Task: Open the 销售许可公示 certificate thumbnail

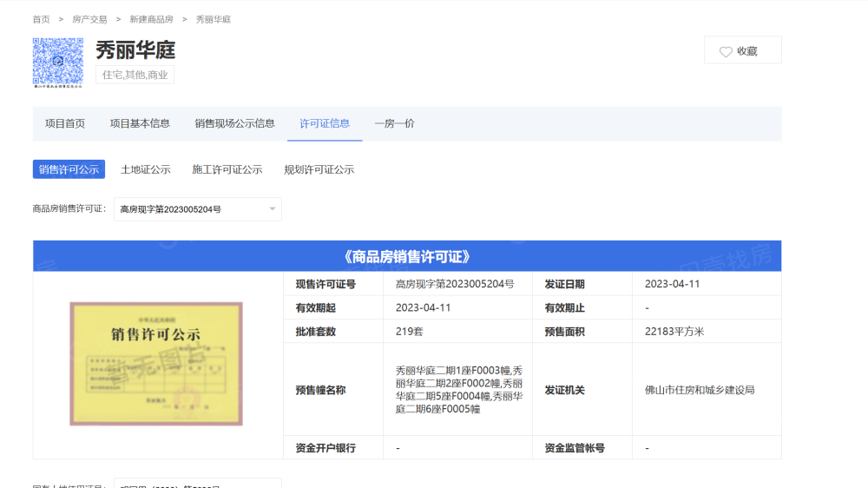Action: click(156, 364)
